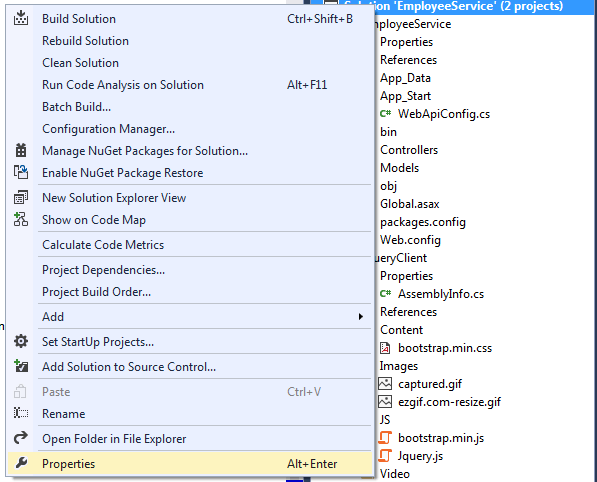Select the obj folder
The width and height of the screenshot is (597, 482).
pos(388,186)
